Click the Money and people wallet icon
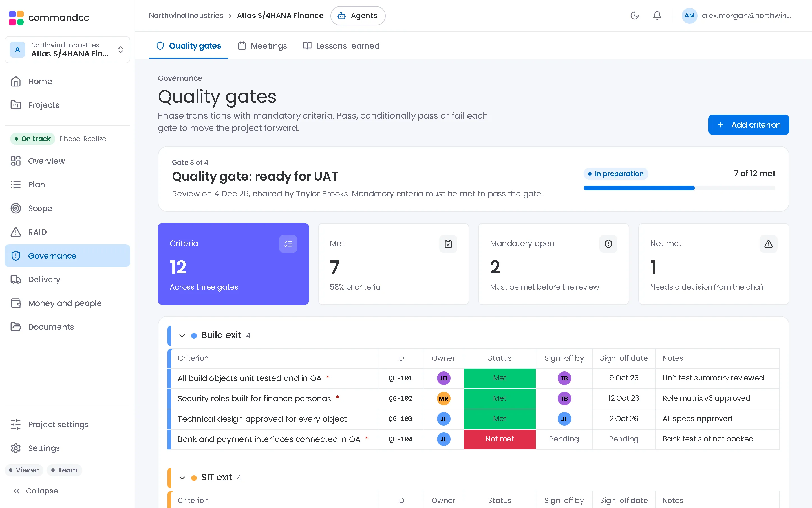Image resolution: width=812 pixels, height=508 pixels. (x=16, y=303)
